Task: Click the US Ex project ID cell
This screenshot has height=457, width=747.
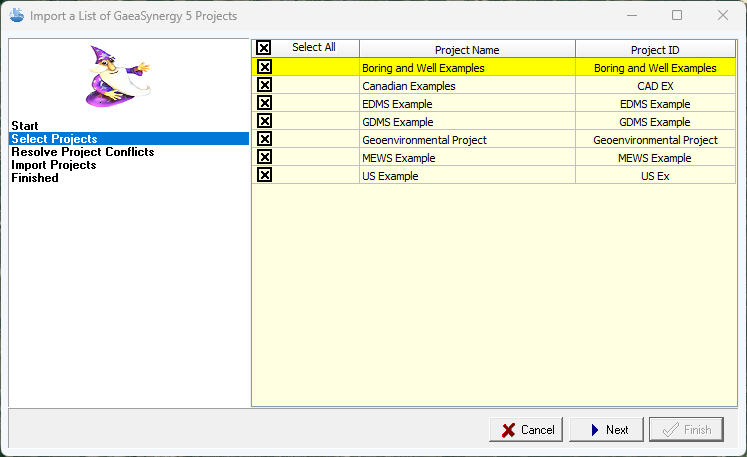Action: pos(655,176)
